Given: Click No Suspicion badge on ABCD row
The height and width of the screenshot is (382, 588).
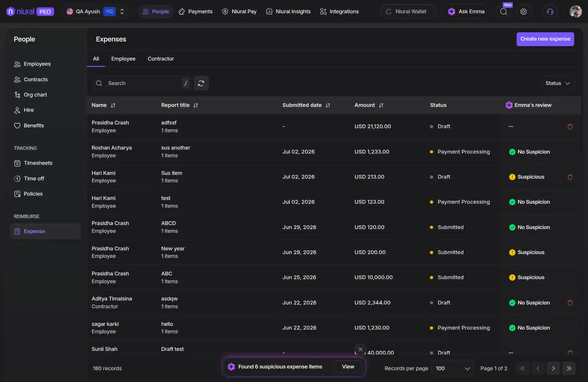Looking at the screenshot, I should pos(529,227).
